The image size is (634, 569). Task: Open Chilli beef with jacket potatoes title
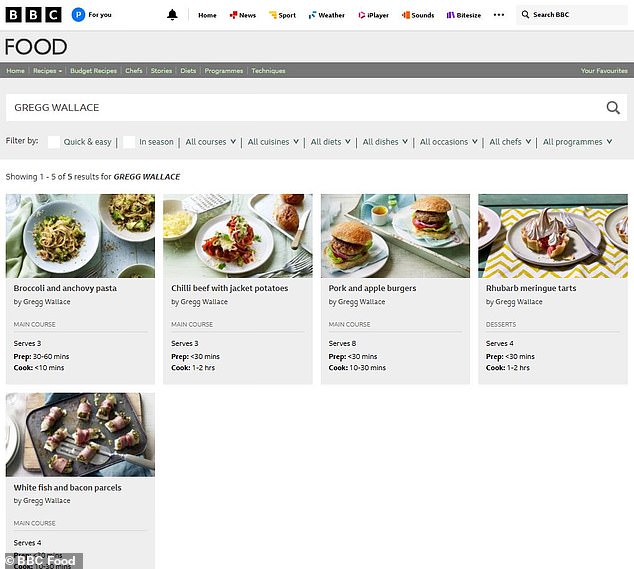[230, 288]
